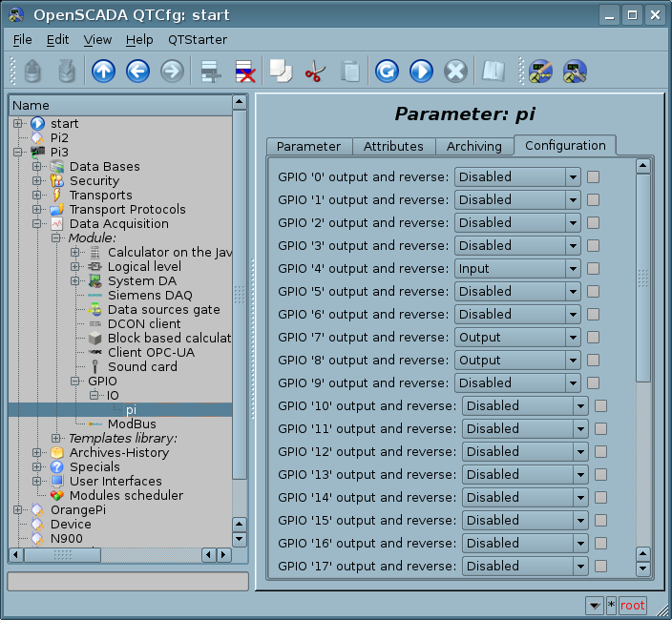Screen dimensions: 672x620
Task: Copy item using the toolbar copy icon
Action: click(x=280, y=72)
